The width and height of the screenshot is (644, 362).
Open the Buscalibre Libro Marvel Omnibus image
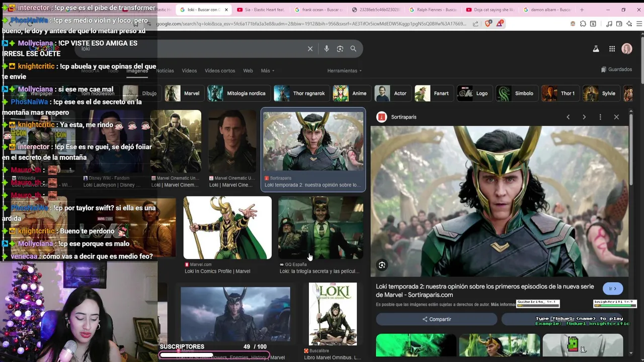(333, 314)
